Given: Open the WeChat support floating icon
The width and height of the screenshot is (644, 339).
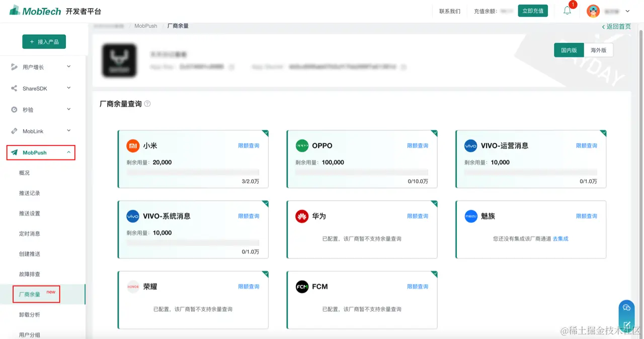Looking at the screenshot, I should 626,307.
